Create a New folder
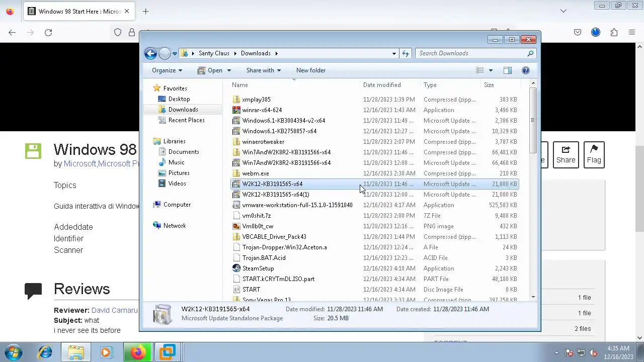644x362 pixels. [311, 70]
